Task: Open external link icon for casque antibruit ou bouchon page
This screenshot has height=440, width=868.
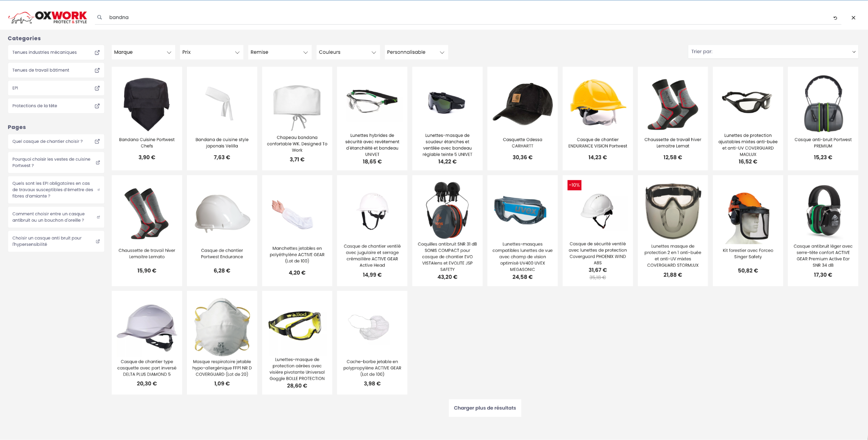Action: (98, 217)
